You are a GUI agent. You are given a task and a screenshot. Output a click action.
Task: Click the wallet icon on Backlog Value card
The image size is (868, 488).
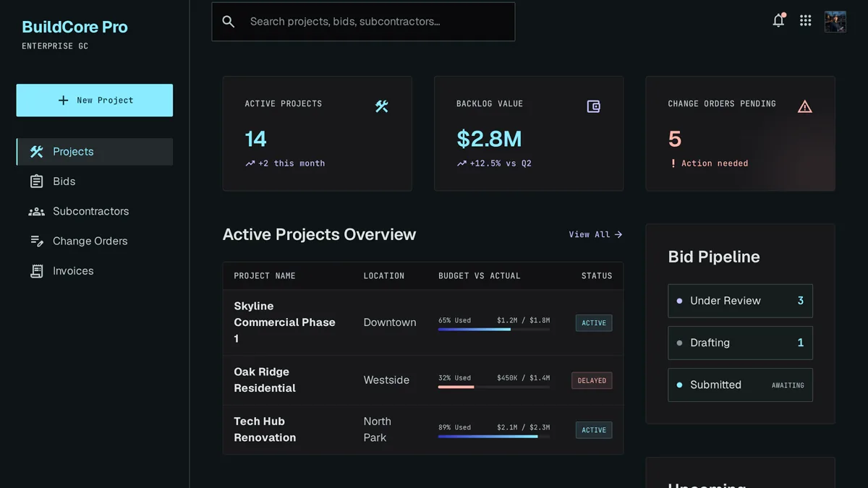click(593, 106)
